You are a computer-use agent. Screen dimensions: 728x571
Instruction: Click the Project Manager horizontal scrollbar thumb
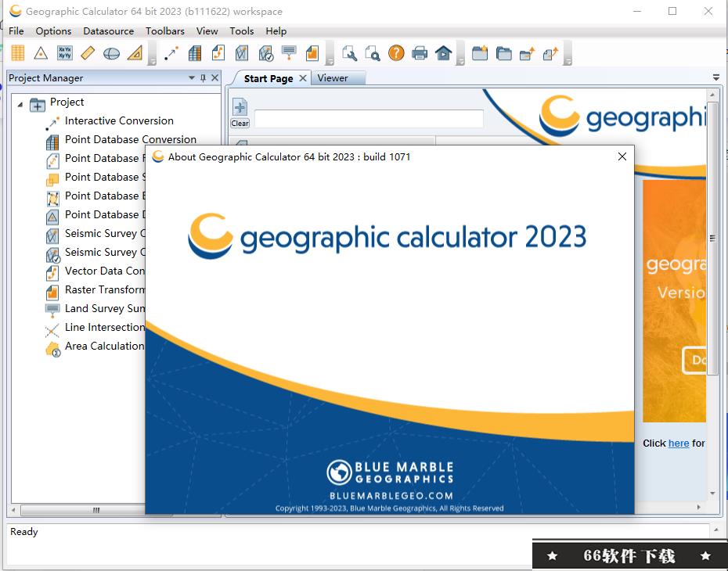(96, 510)
